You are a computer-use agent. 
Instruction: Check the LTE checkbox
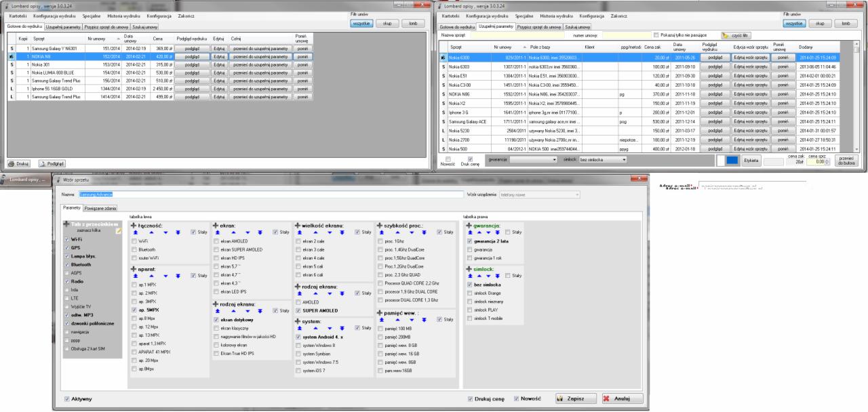pyautogui.click(x=66, y=297)
